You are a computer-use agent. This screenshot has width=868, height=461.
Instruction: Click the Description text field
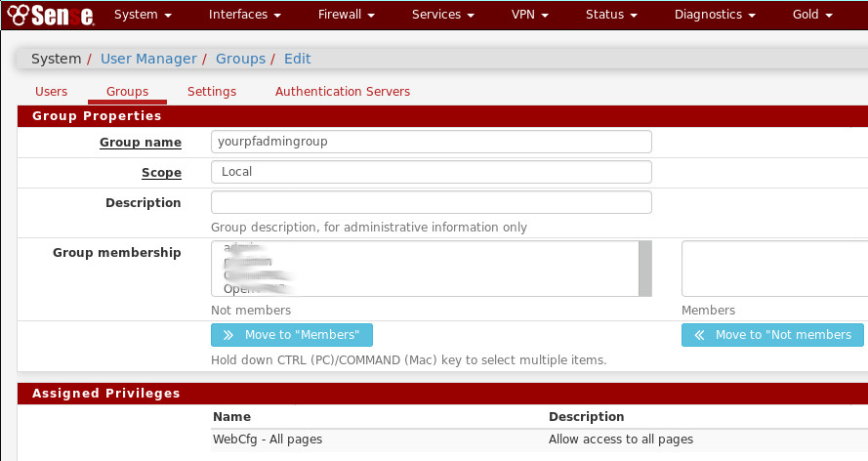[x=431, y=202]
